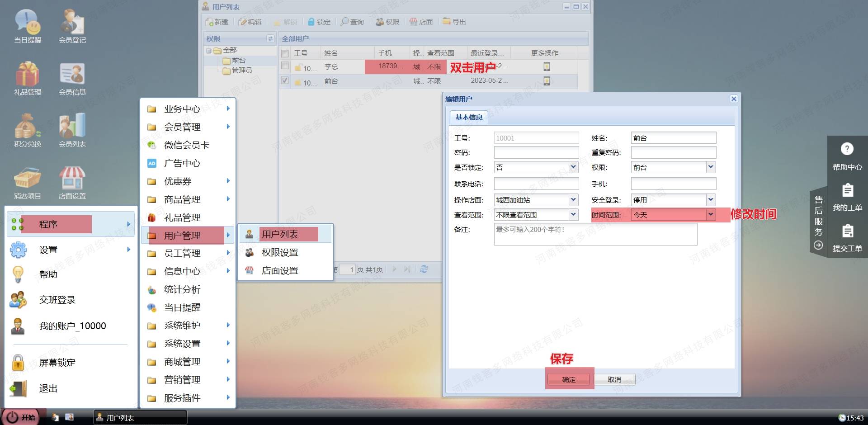The width and height of the screenshot is (868, 425).
Task: Open 提交工单 in the right sidebar
Action: pyautogui.click(x=847, y=238)
